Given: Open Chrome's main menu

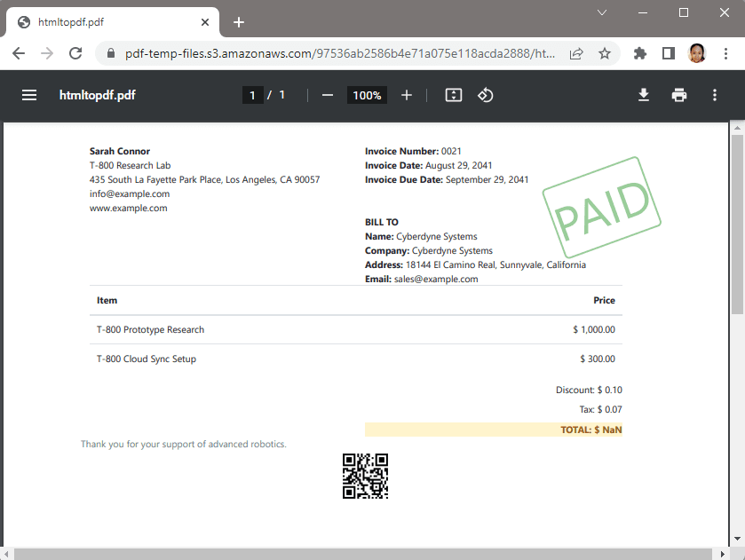Looking at the screenshot, I should pyautogui.click(x=725, y=53).
